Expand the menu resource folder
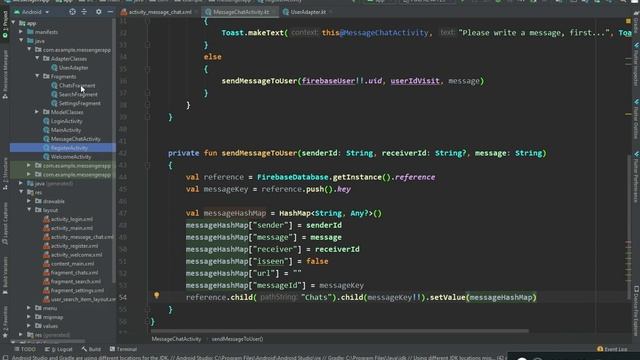The width and height of the screenshot is (640, 360). pyautogui.click(x=29, y=308)
